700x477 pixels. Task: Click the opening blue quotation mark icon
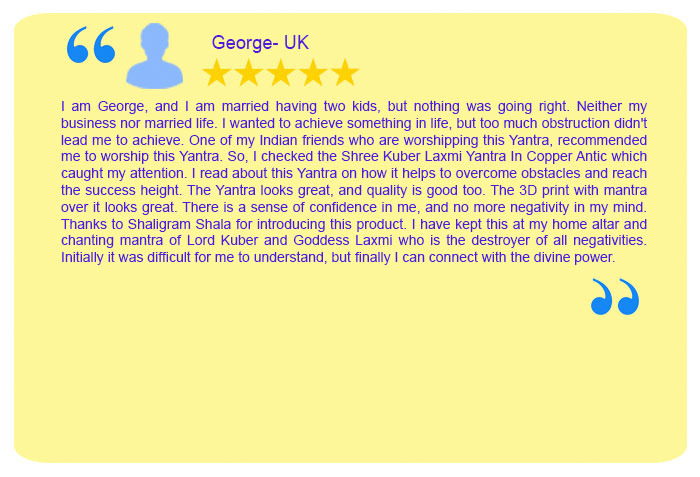(x=91, y=45)
